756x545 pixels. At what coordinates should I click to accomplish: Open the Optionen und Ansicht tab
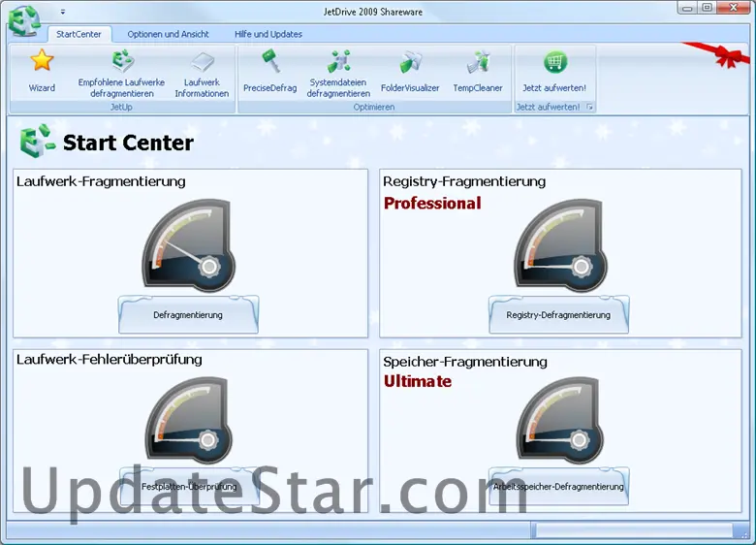pyautogui.click(x=168, y=34)
